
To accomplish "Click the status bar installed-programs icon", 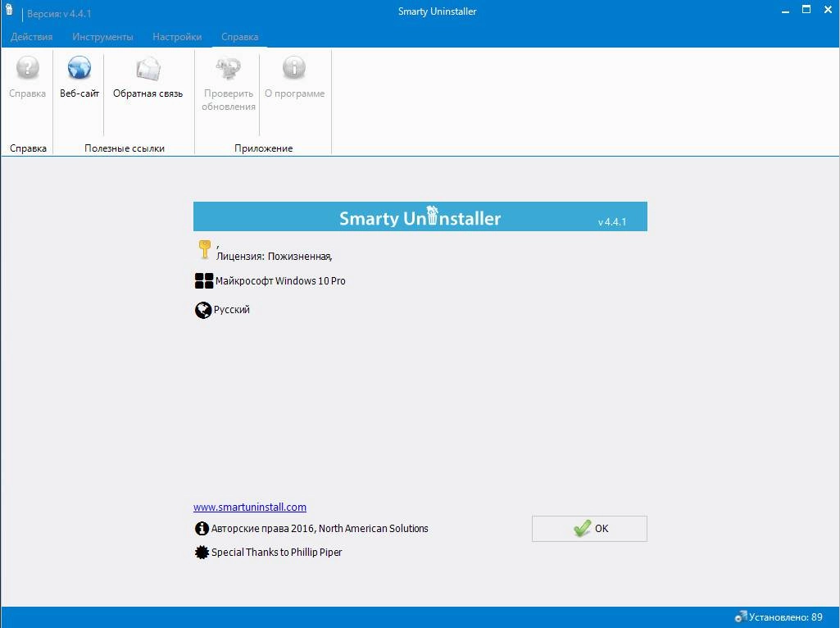I will [x=741, y=617].
